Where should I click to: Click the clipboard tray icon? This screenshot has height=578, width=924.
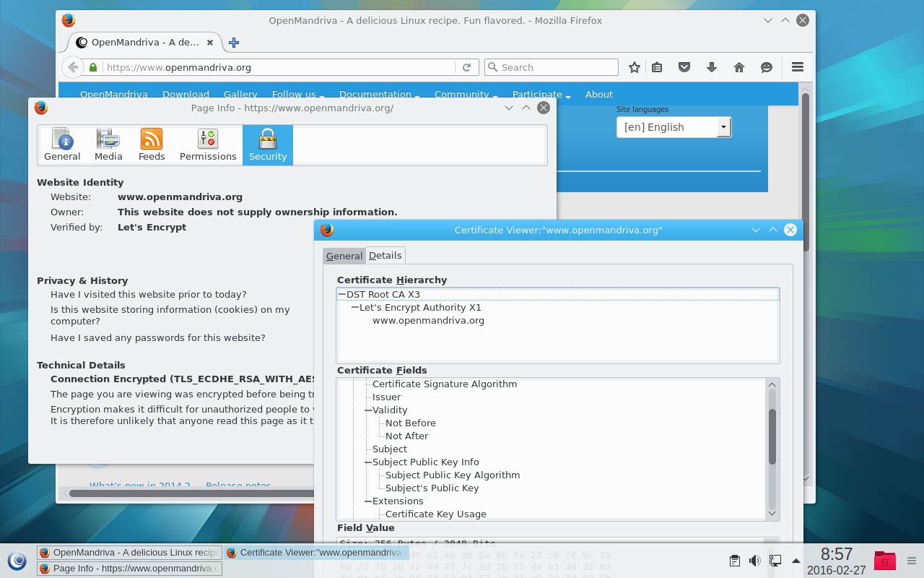tap(735, 561)
